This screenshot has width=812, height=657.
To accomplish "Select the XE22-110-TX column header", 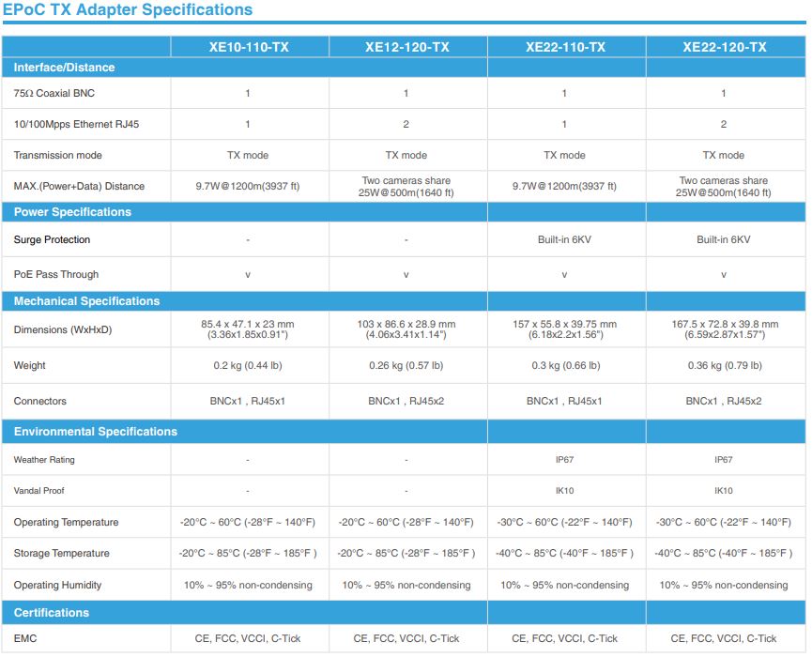I will [x=565, y=47].
